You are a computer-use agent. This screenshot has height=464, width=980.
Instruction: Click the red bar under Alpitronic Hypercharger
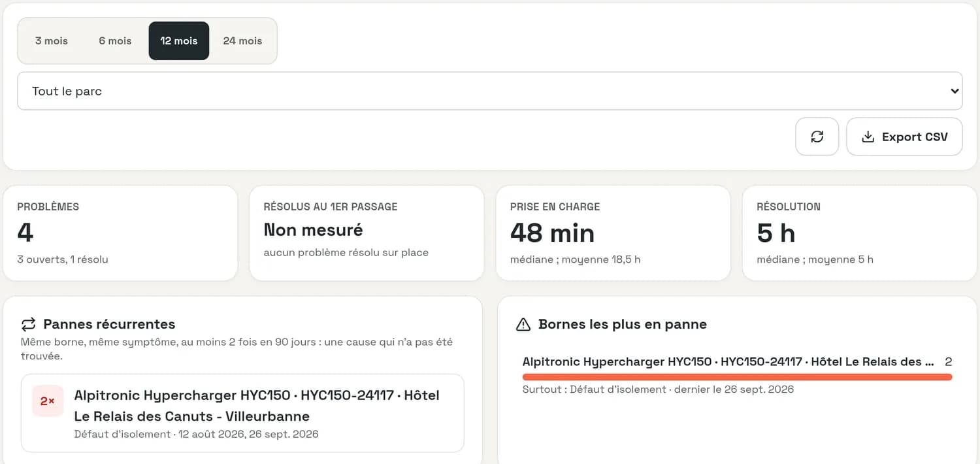coord(737,377)
